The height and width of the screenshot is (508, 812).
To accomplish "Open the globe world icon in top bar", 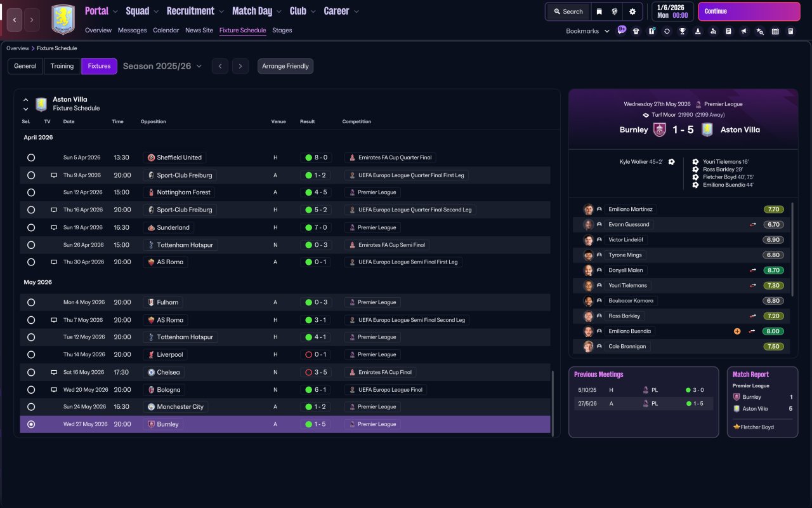I will (615, 11).
